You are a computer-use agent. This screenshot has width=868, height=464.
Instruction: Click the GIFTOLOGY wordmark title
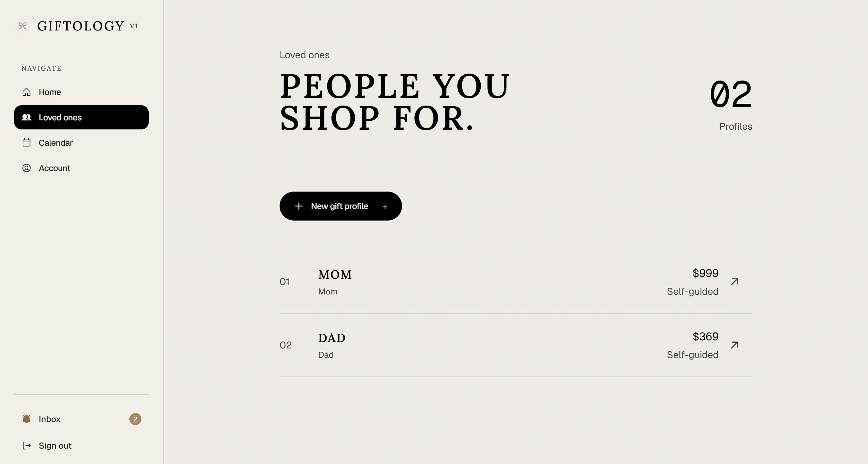coord(81,26)
